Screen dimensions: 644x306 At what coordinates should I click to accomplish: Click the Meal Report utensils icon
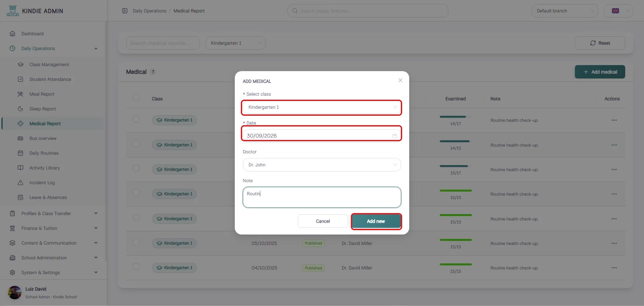click(x=20, y=94)
